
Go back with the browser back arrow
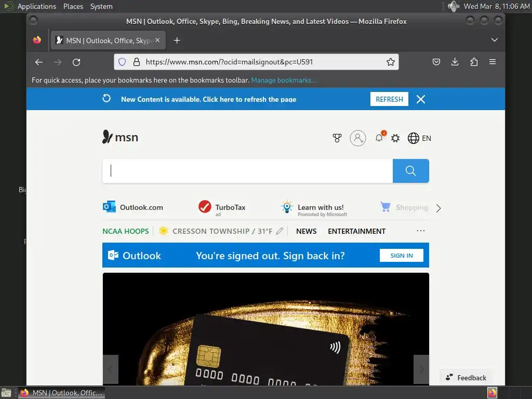point(38,62)
